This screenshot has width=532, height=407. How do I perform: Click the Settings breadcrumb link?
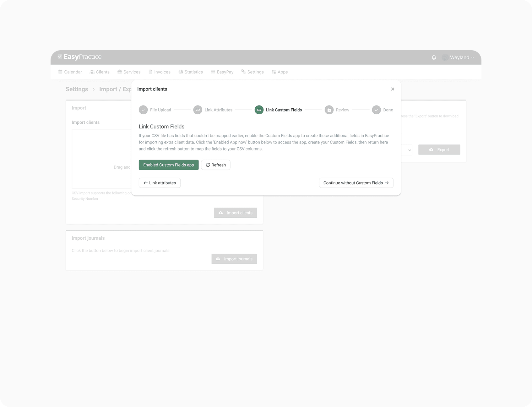click(77, 89)
